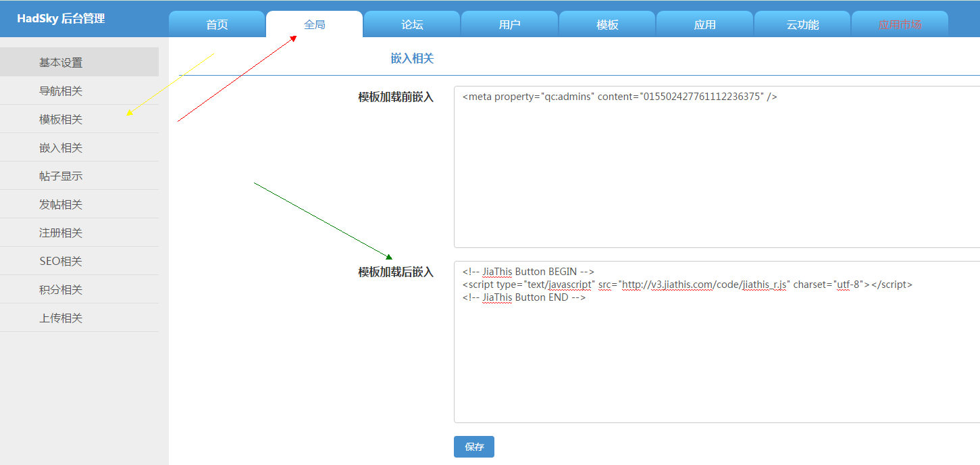980x465 pixels.
Task: Open 导航相关 settings in sidebar
Action: 79,91
